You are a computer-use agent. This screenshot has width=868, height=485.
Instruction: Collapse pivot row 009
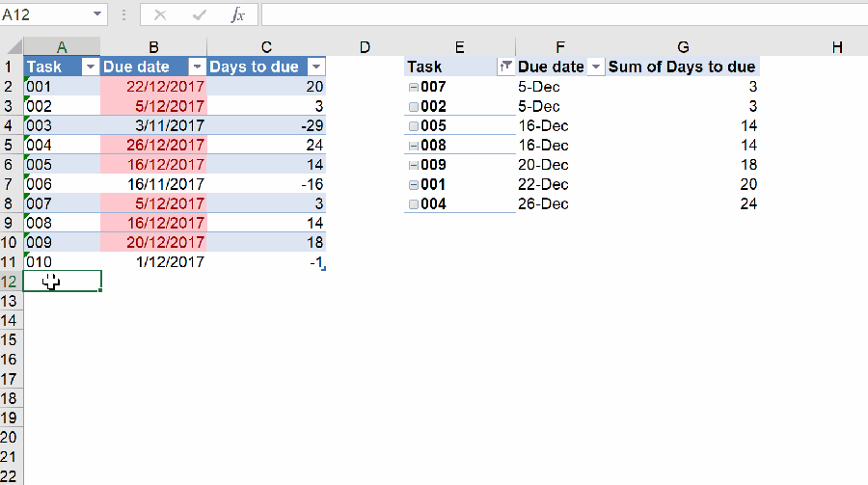[413, 165]
